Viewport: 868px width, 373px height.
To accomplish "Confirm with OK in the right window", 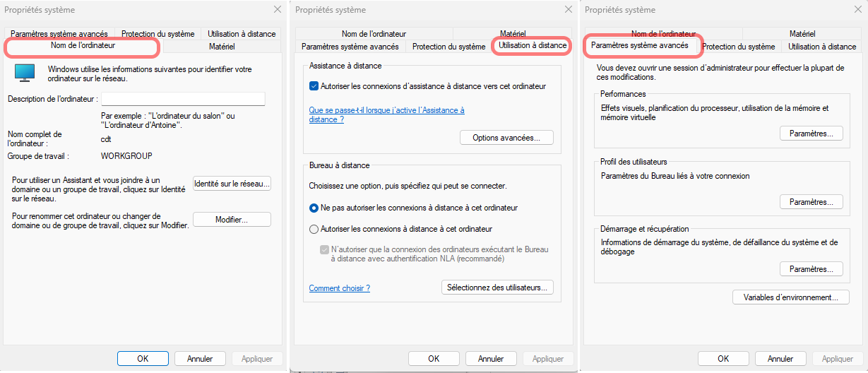I will coord(723,359).
